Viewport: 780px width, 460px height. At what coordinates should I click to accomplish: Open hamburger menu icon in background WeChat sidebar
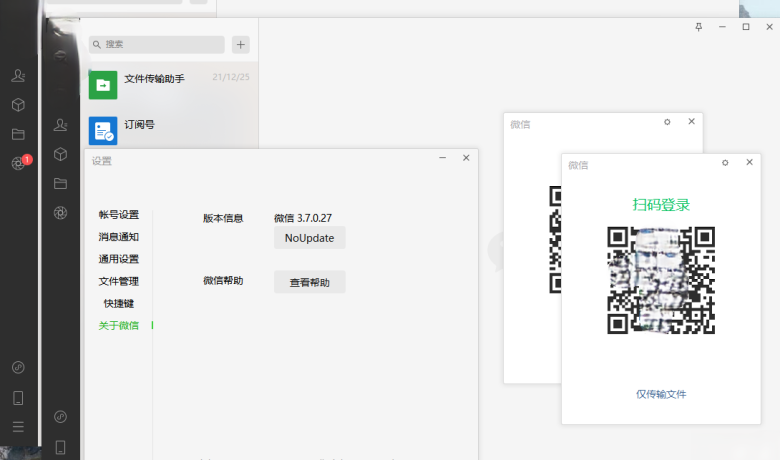click(18, 427)
